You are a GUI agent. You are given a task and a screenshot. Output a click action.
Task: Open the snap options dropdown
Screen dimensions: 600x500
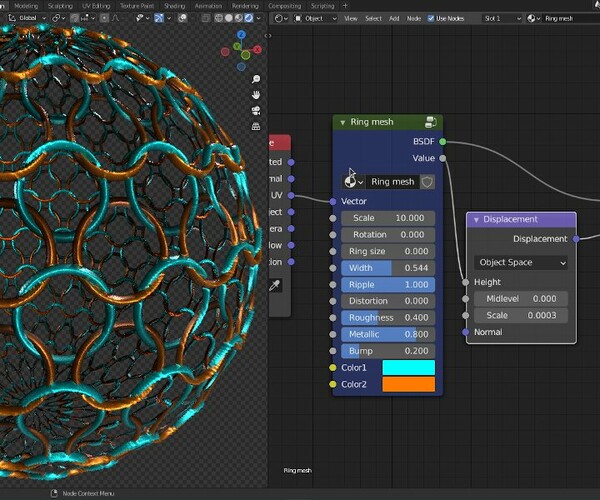click(x=87, y=18)
